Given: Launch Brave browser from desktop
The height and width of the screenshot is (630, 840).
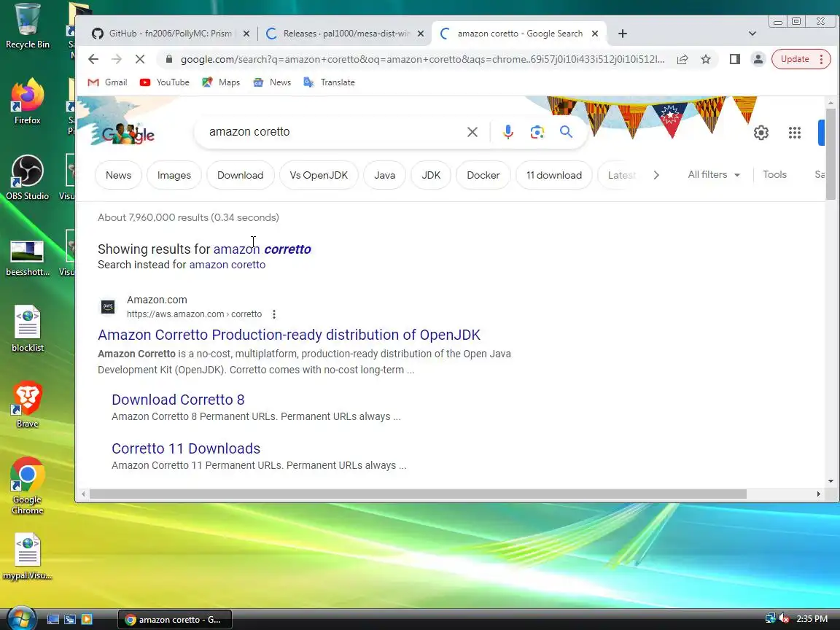Looking at the screenshot, I should coord(27,405).
